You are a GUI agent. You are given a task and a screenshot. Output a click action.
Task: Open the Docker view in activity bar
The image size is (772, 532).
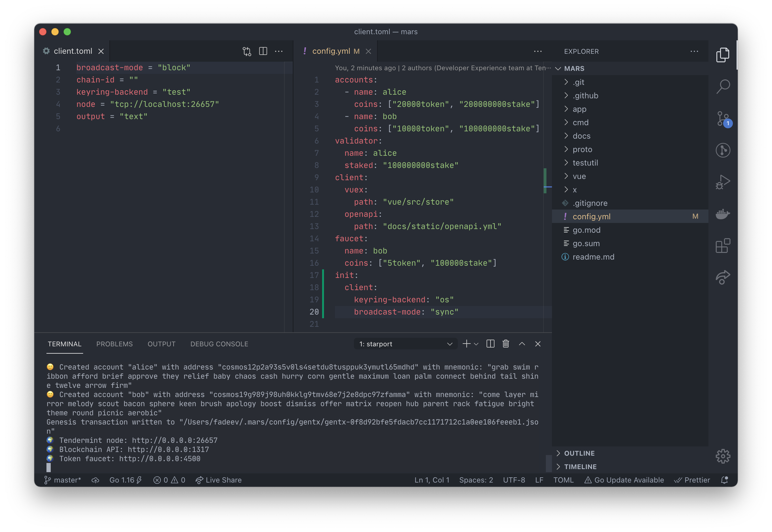pyautogui.click(x=723, y=214)
